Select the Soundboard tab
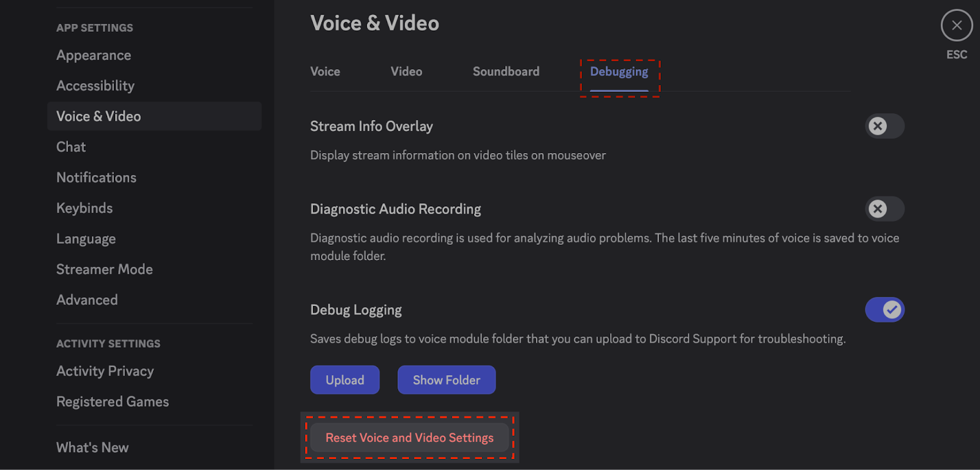 (506, 72)
